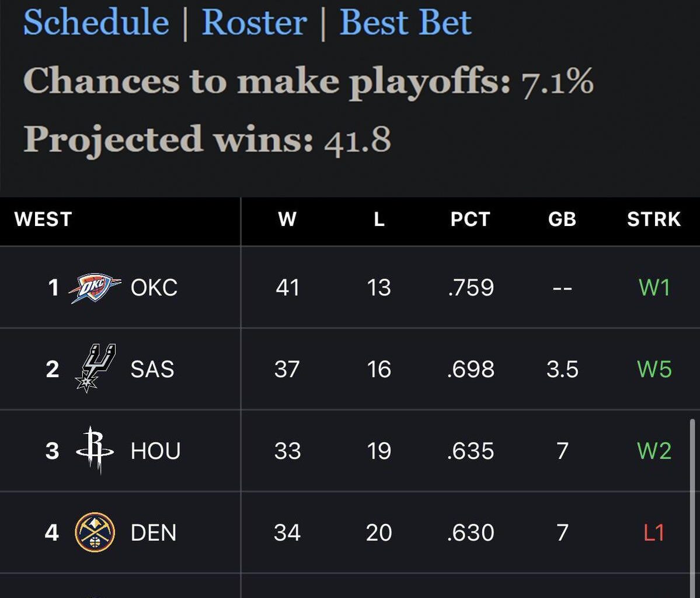Sort standings by the L column
This screenshot has height=598, width=700.
click(379, 220)
